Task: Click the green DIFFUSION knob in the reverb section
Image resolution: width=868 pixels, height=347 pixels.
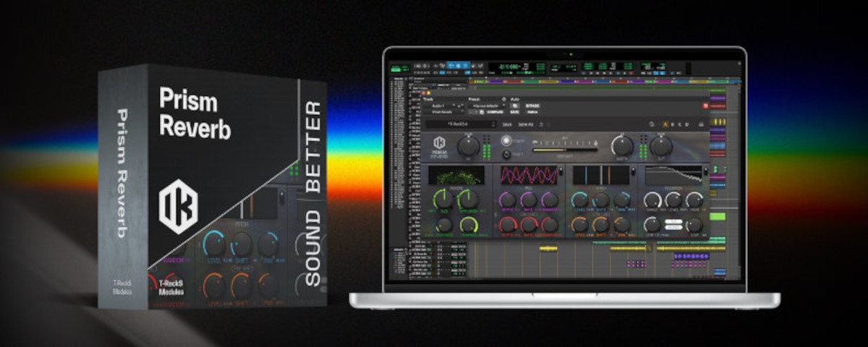Action: click(468, 200)
